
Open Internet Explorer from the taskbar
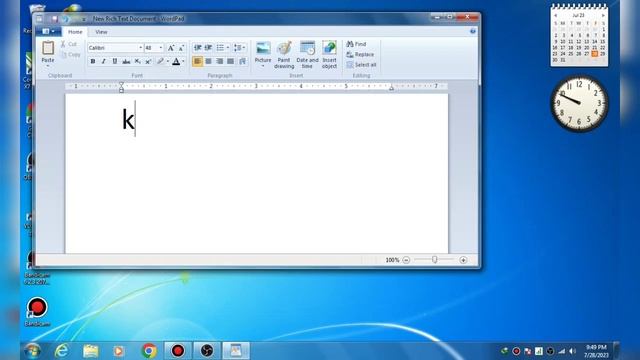(61, 351)
